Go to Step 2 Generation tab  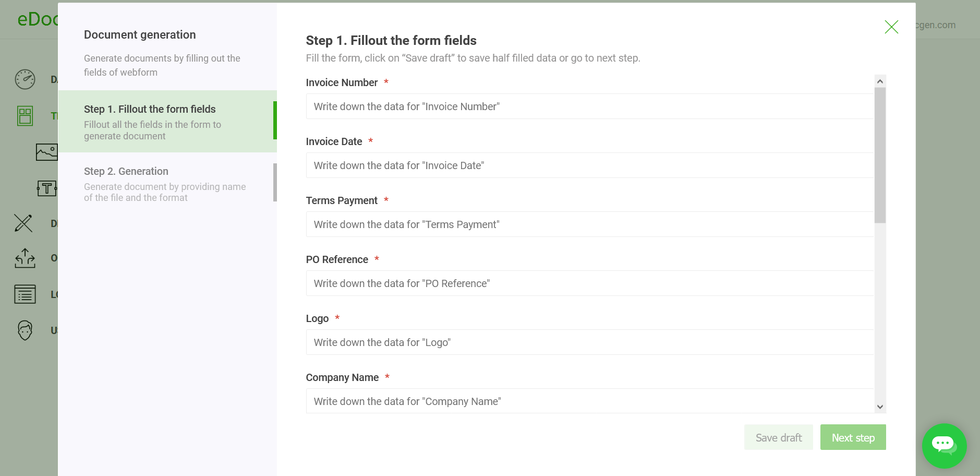point(167,184)
